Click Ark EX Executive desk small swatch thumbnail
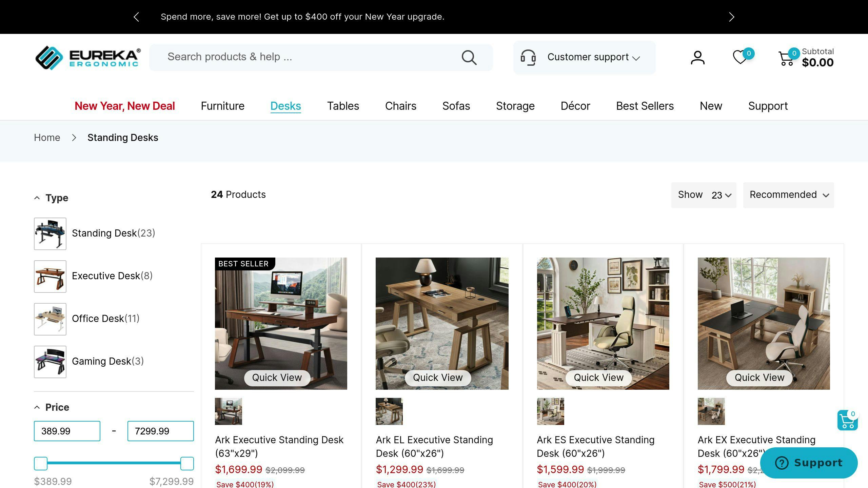868x488 pixels. (x=711, y=411)
